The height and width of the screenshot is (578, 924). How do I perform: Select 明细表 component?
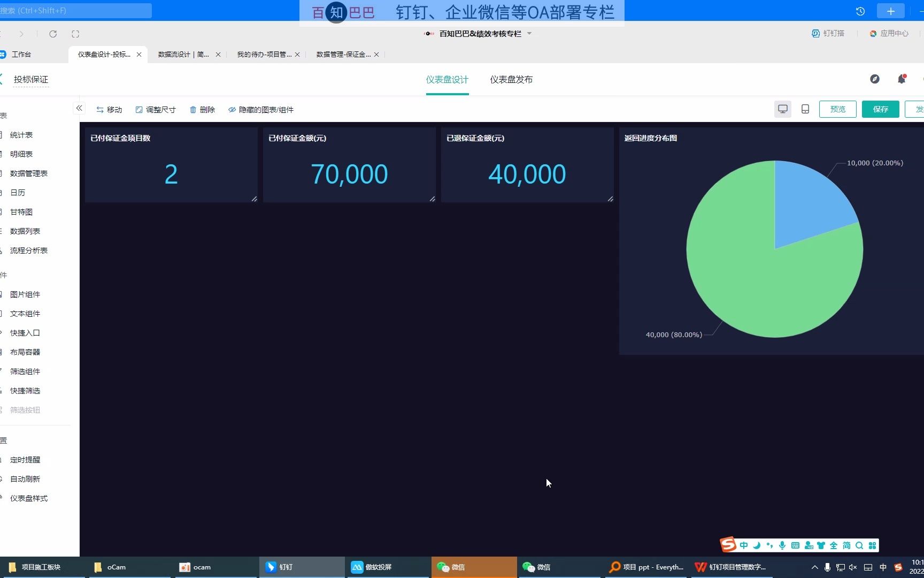pos(21,155)
